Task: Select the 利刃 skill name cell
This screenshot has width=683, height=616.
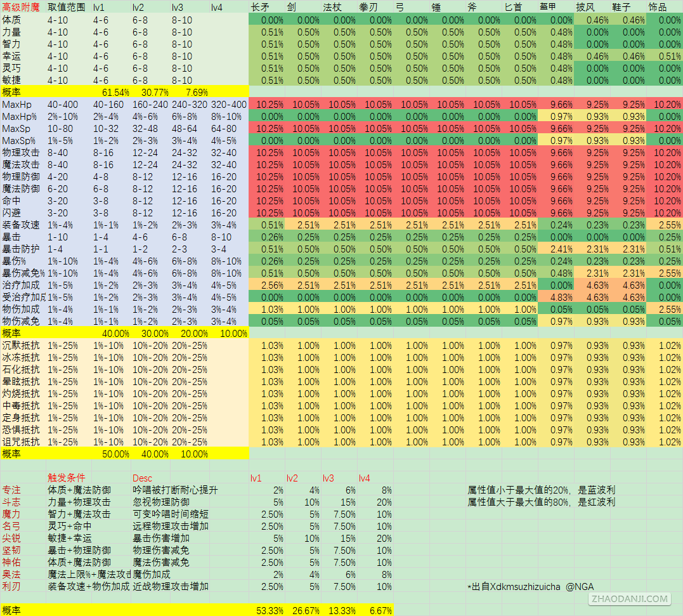Action: (x=11, y=586)
